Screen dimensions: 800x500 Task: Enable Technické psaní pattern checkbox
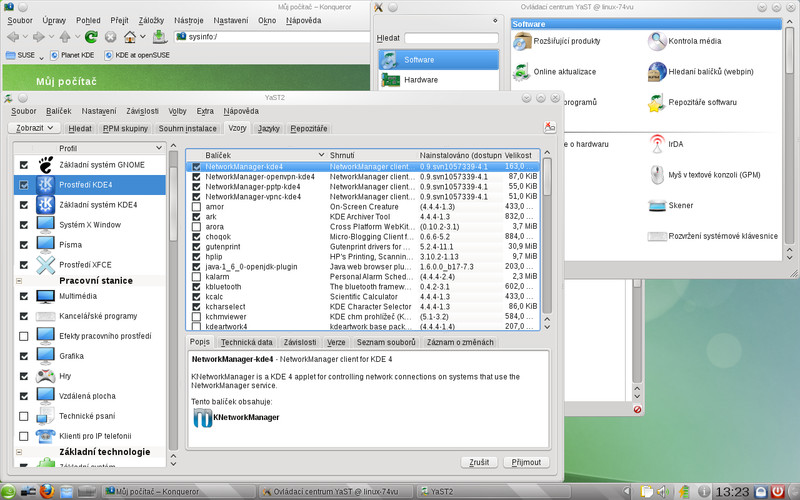23,416
